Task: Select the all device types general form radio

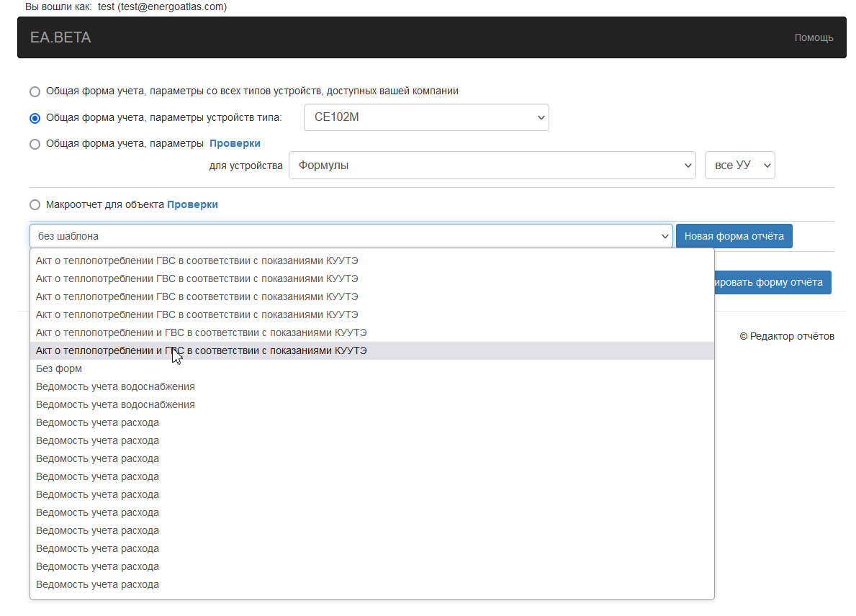Action: 35,91
